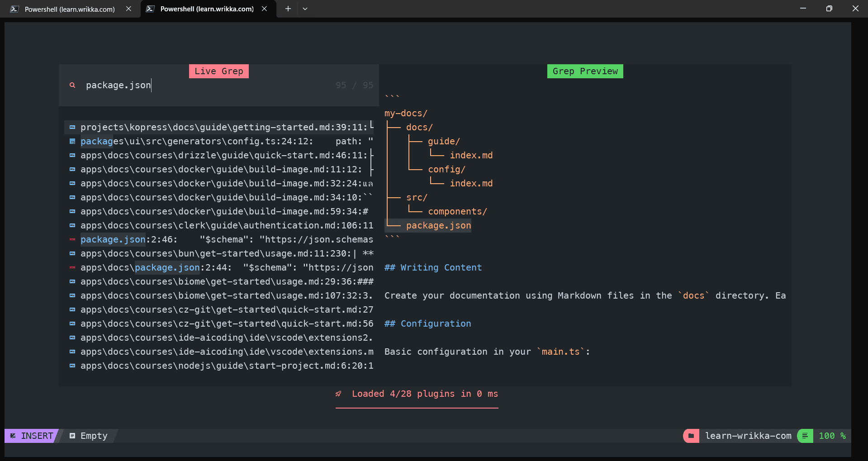Click the npm icon beside root package.json:2:46
868x461 pixels.
pyautogui.click(x=72, y=239)
